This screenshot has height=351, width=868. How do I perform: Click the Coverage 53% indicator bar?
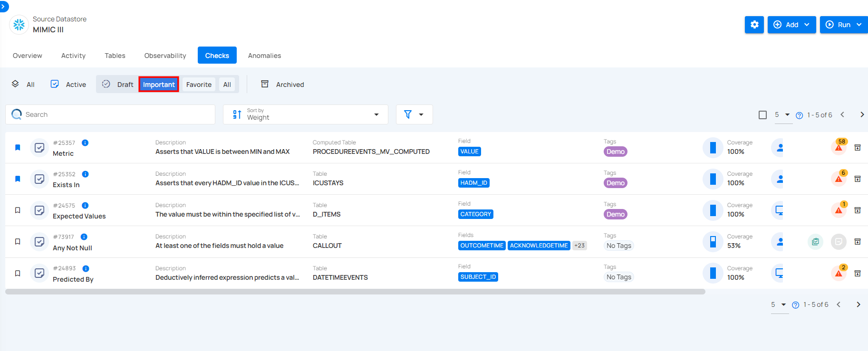click(713, 242)
